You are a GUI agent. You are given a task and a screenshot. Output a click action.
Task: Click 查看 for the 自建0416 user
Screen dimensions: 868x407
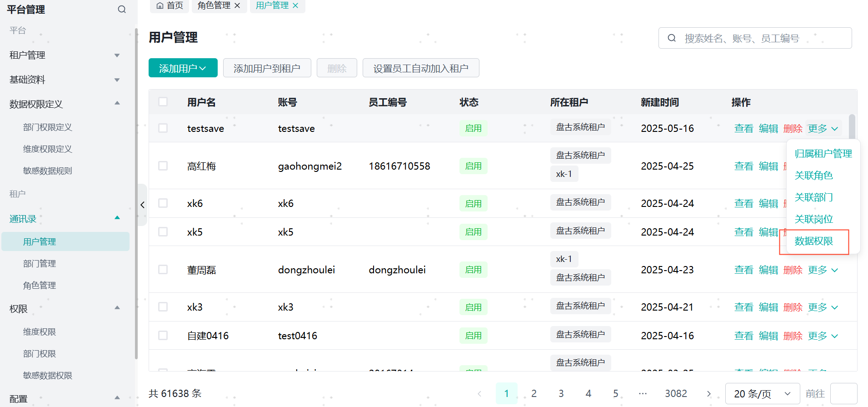point(743,336)
